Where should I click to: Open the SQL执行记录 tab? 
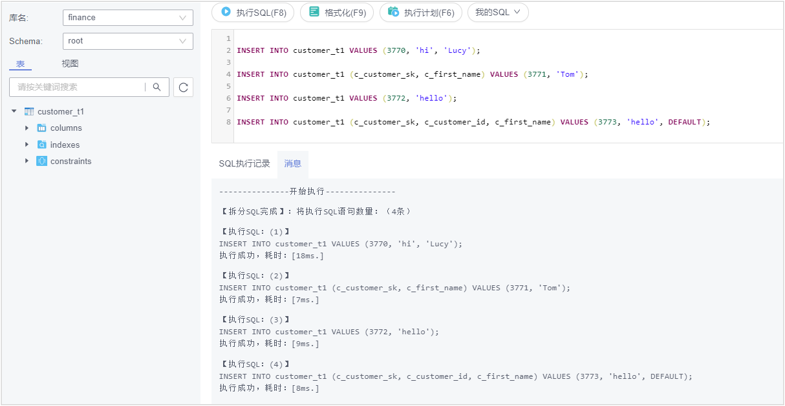[244, 164]
